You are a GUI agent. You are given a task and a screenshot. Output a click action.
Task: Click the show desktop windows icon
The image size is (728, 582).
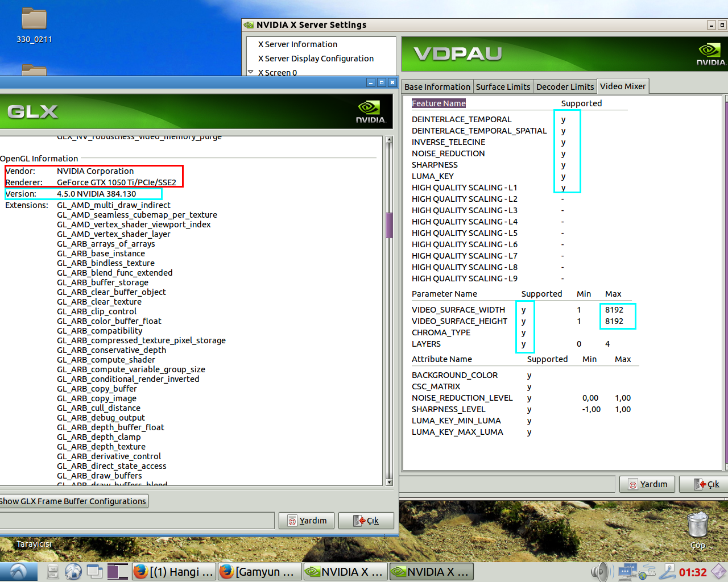coord(94,572)
